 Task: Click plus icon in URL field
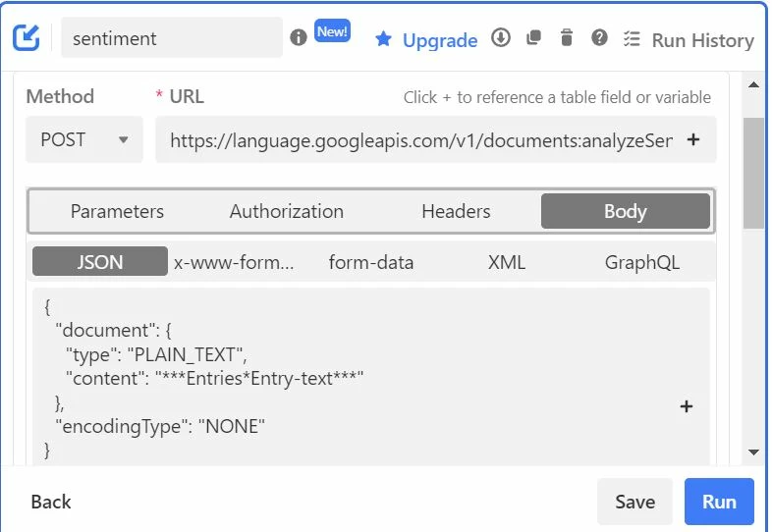click(693, 139)
